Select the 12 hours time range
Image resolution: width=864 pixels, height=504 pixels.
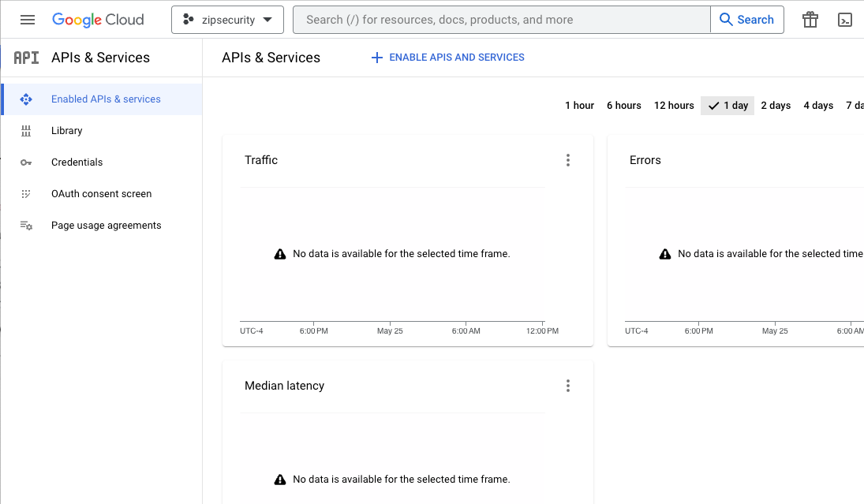[x=674, y=106]
